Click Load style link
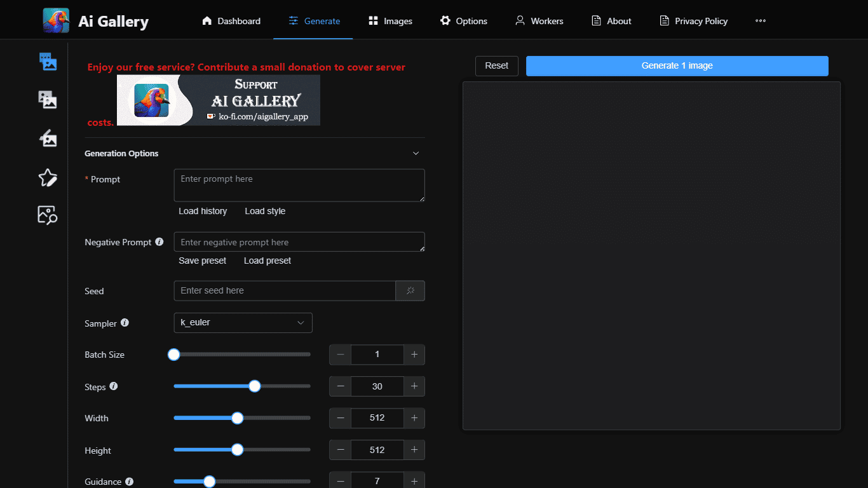This screenshot has height=488, width=868. click(265, 211)
